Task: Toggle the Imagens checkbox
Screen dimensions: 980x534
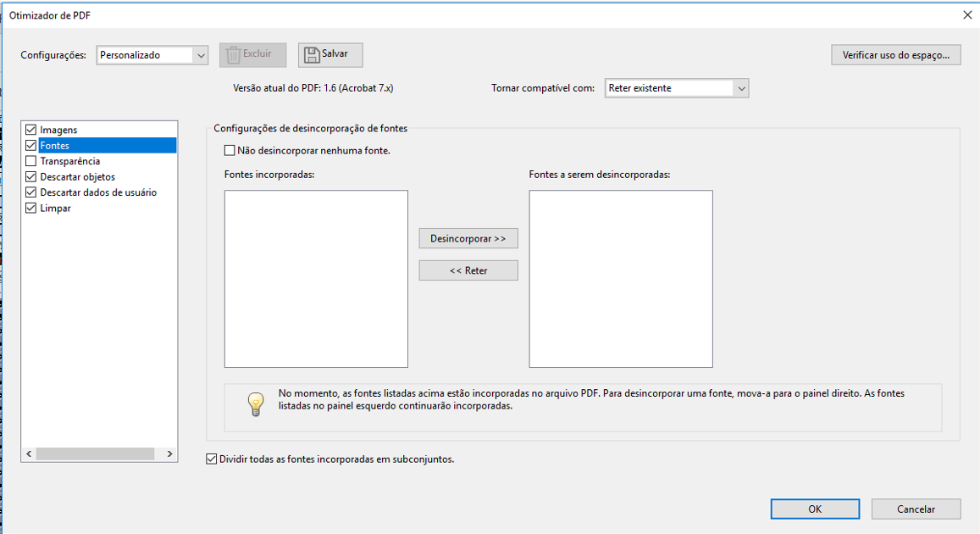Action: tap(31, 130)
